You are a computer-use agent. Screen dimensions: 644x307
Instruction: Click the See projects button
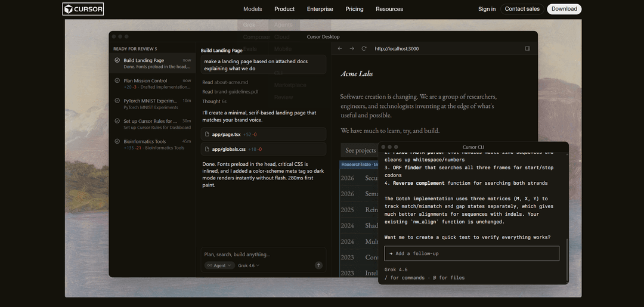pyautogui.click(x=360, y=150)
